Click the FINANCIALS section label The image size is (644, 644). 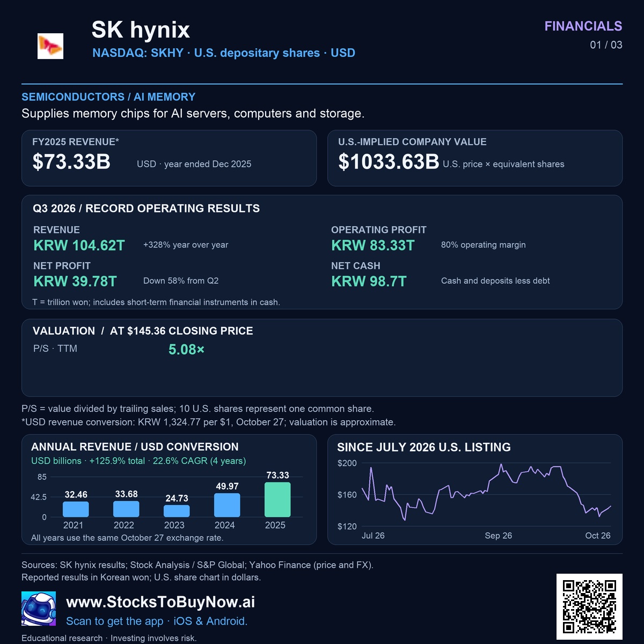[583, 26]
